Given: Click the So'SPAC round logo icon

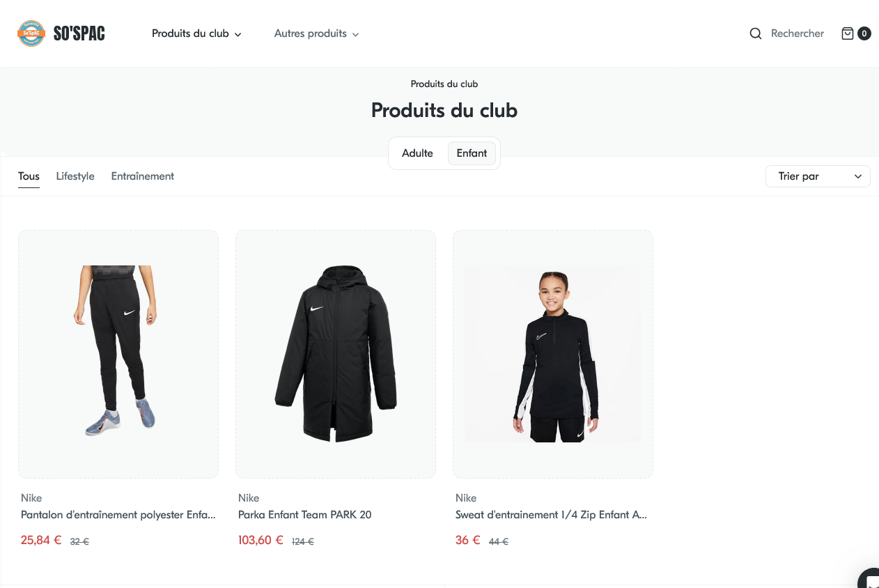Looking at the screenshot, I should point(31,33).
